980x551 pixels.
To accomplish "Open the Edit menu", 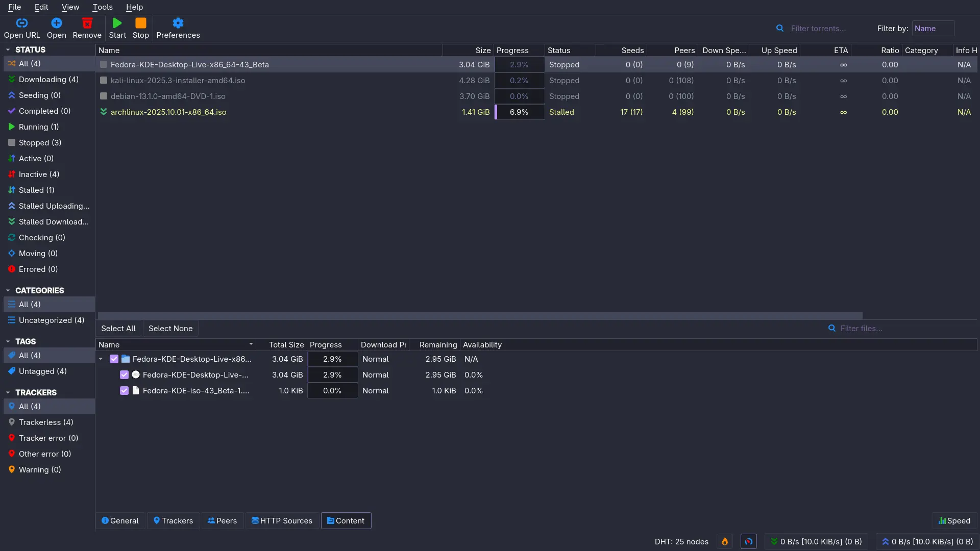I will 41,7.
